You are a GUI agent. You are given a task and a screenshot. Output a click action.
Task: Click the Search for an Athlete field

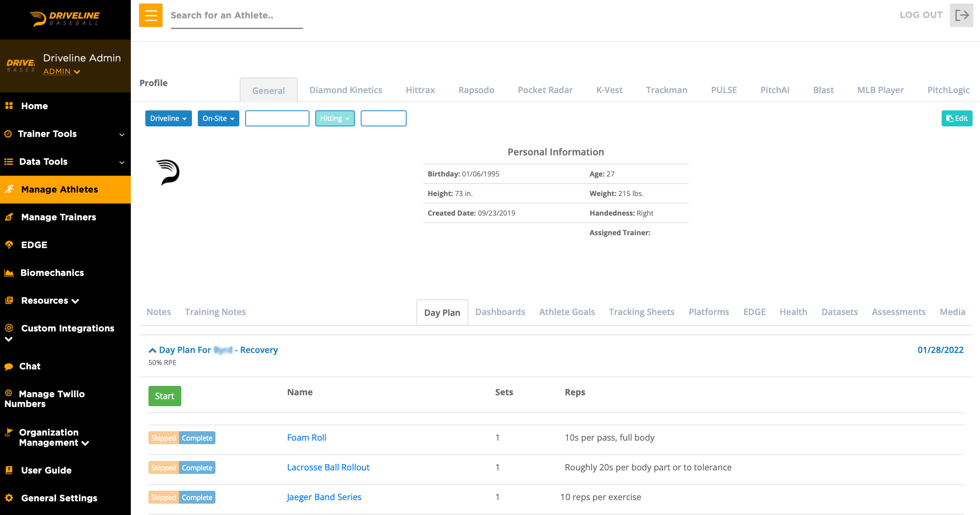[237, 16]
